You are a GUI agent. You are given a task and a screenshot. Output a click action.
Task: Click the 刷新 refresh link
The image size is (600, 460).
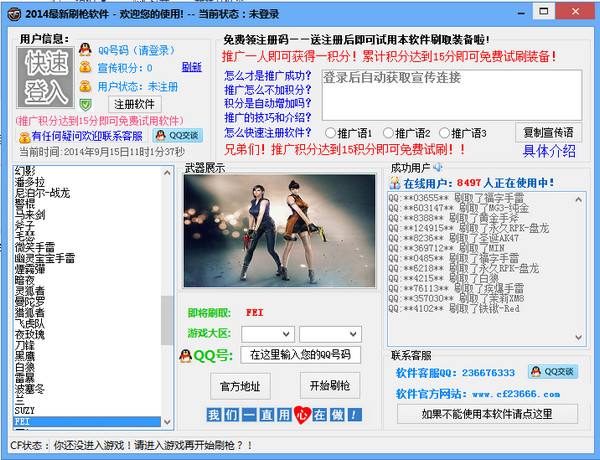pos(192,67)
